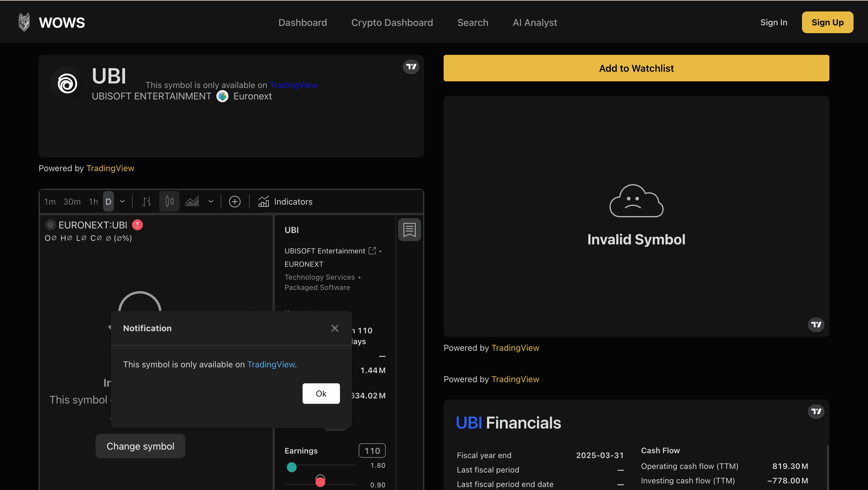The image size is (868, 490).
Task: Click the WOWS wolf logo
Action: [x=24, y=22]
